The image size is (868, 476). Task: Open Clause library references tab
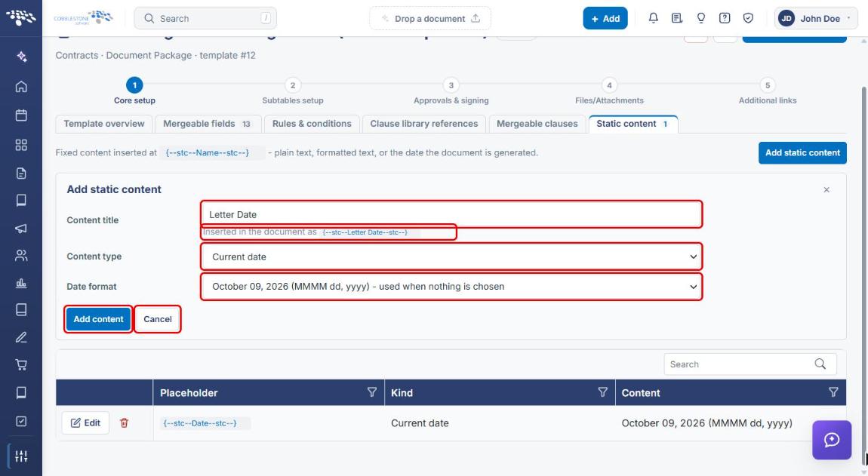coord(424,124)
